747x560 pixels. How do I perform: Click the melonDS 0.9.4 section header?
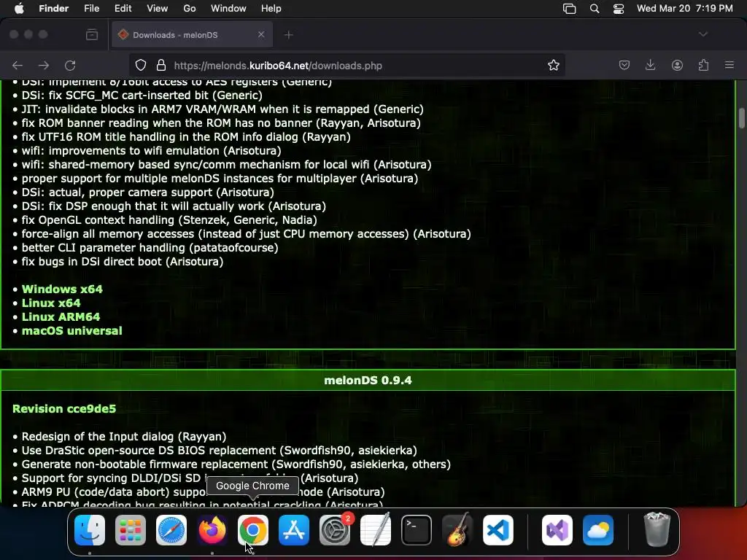(368, 380)
